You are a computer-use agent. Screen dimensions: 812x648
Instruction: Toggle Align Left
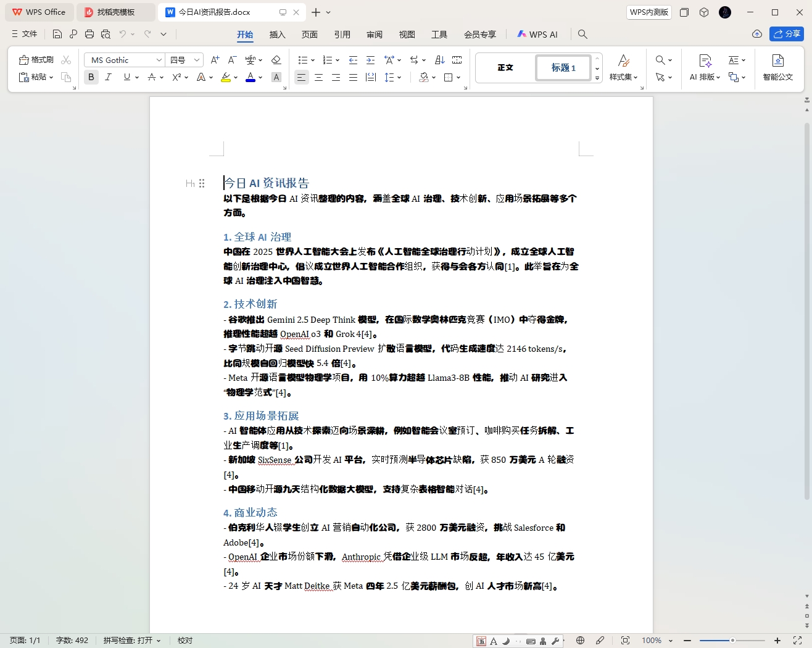click(301, 77)
